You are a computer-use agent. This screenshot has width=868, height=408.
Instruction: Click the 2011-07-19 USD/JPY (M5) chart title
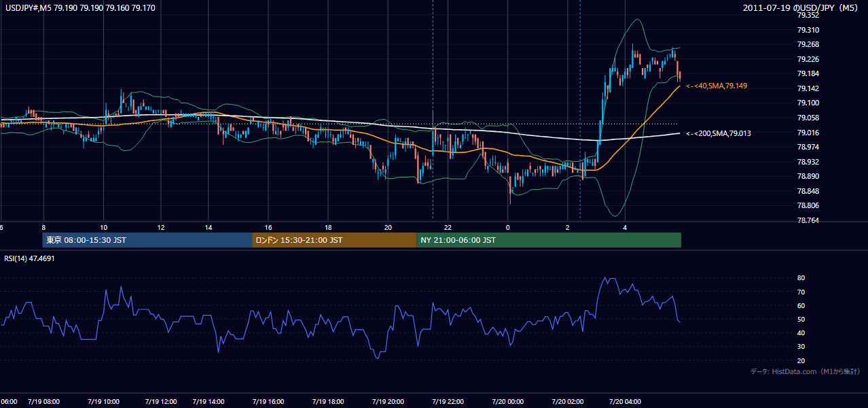[x=801, y=7]
